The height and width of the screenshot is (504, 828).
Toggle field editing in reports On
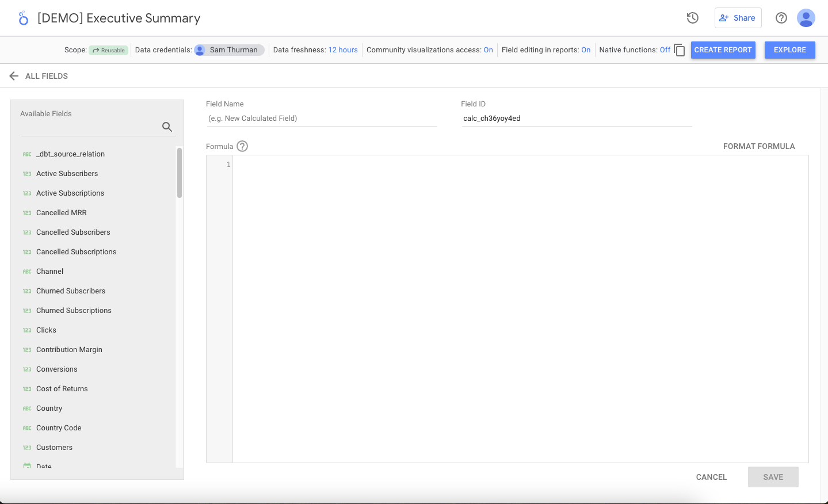586,50
